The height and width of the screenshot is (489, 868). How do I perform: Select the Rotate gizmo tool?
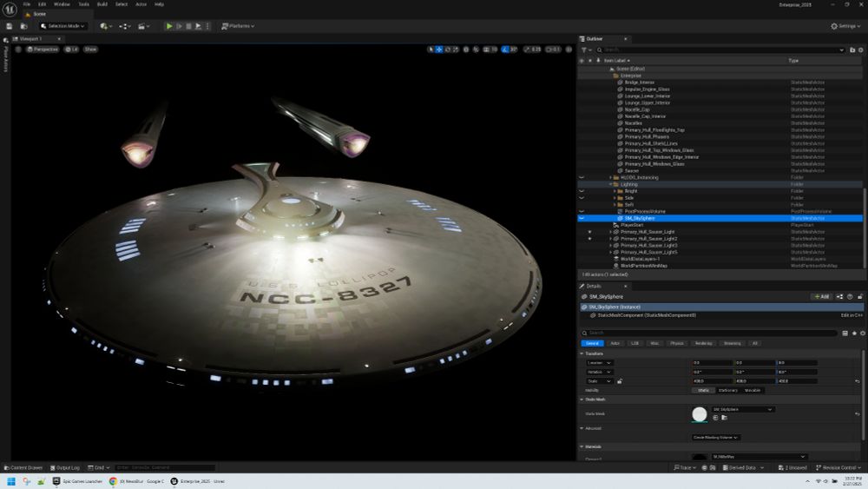[447, 50]
